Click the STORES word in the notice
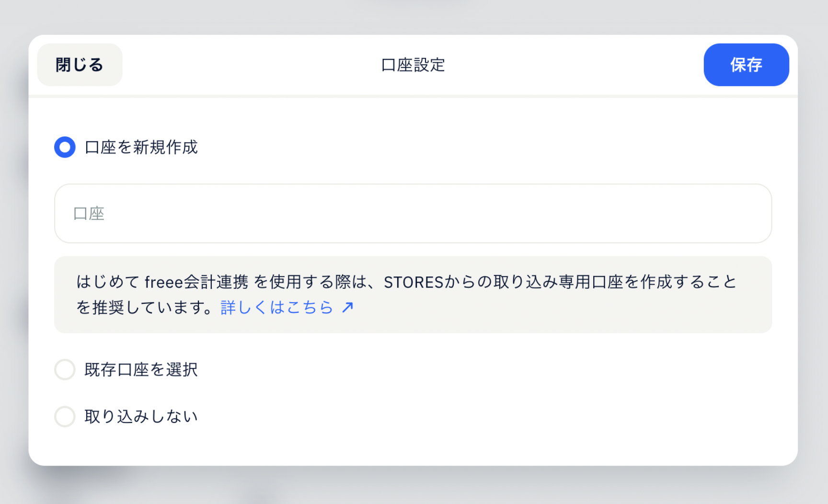The height and width of the screenshot is (504, 828). (414, 282)
